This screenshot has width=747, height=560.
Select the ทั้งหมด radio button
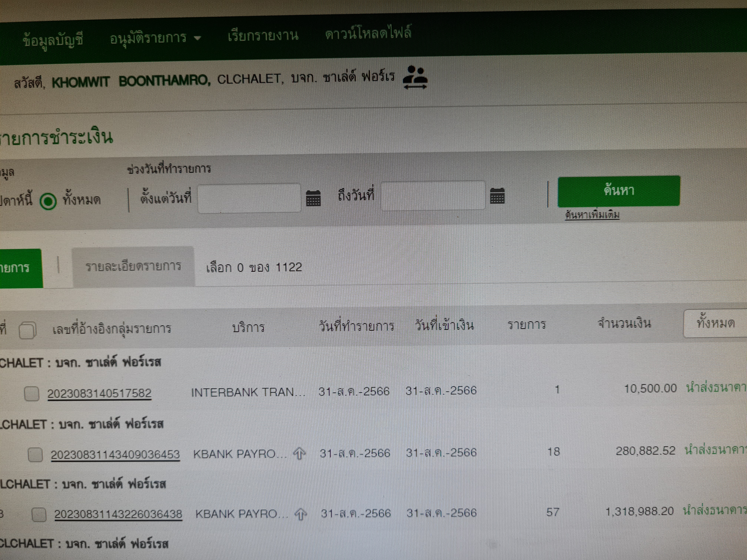point(48,201)
